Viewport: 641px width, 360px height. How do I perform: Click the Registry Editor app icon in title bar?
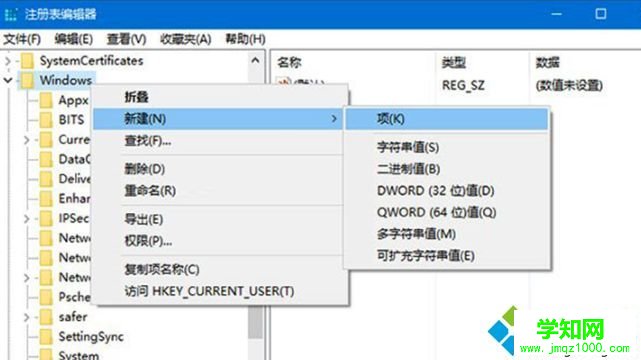pyautogui.click(x=11, y=14)
